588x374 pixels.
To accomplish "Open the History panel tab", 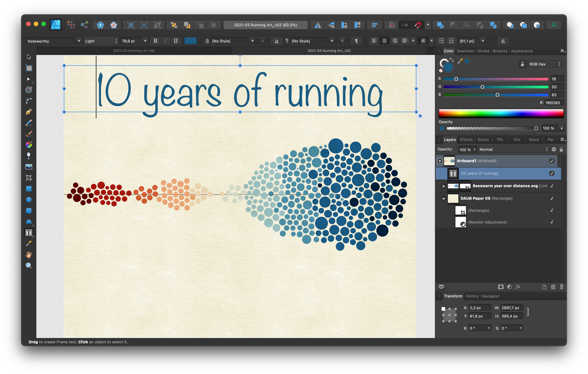I will tap(472, 296).
